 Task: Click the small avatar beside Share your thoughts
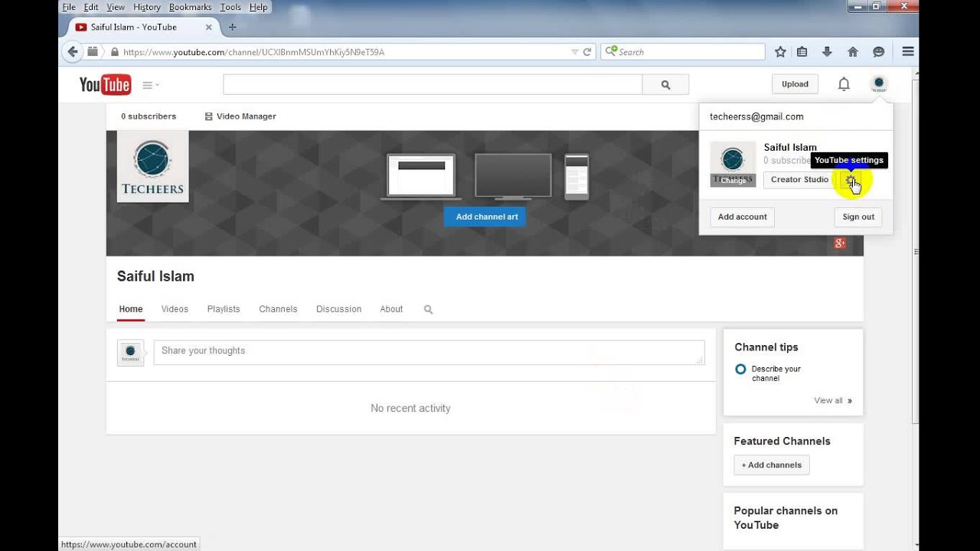pos(130,353)
